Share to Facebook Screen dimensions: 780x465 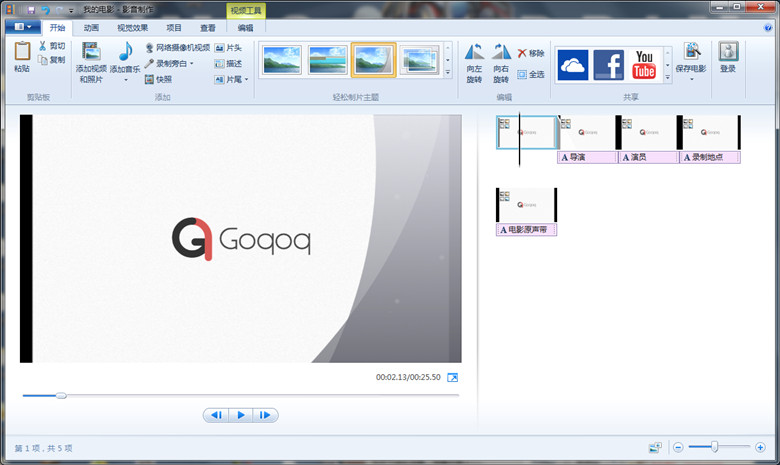[x=609, y=65]
